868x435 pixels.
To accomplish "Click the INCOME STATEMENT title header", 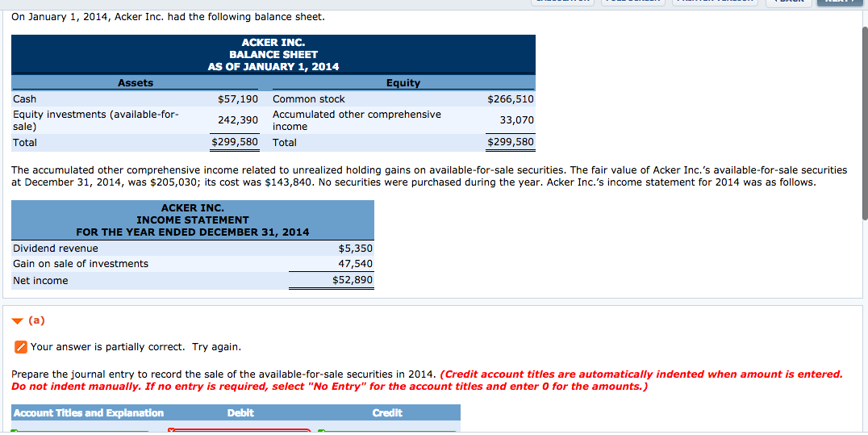I will point(193,220).
